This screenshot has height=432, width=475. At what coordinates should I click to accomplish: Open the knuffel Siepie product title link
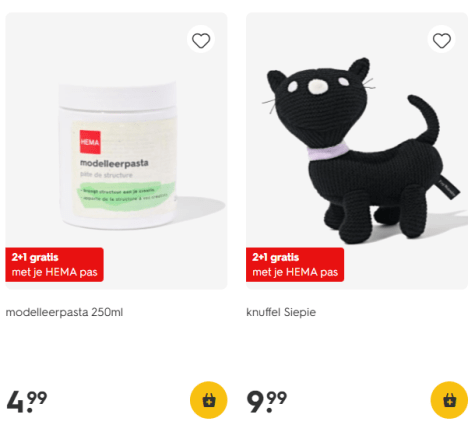click(281, 312)
